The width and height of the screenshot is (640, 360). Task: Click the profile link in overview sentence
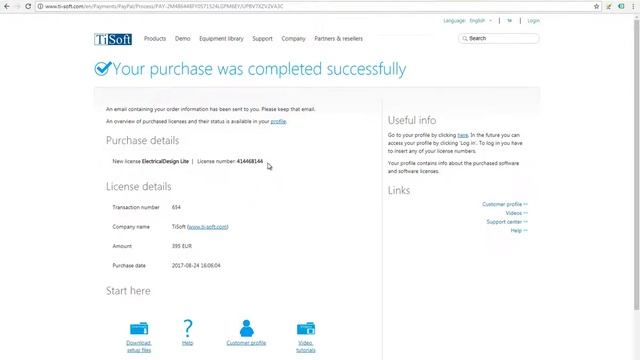pyautogui.click(x=278, y=121)
